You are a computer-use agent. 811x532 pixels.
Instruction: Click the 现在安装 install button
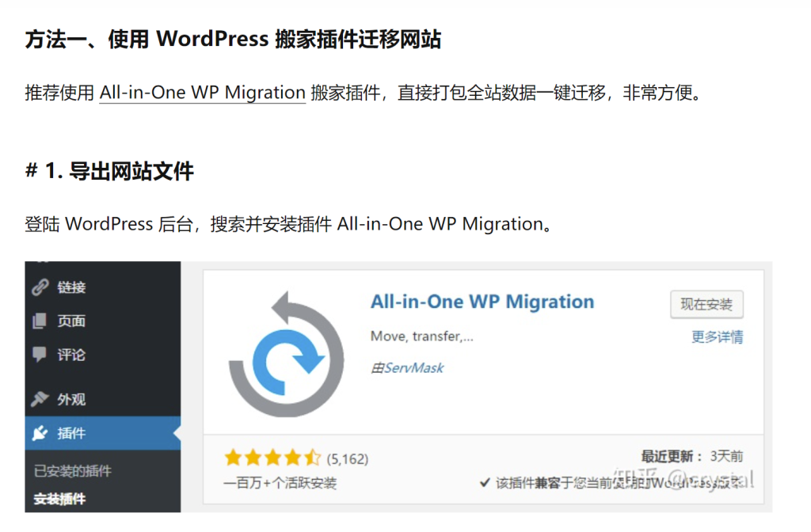pos(706,304)
